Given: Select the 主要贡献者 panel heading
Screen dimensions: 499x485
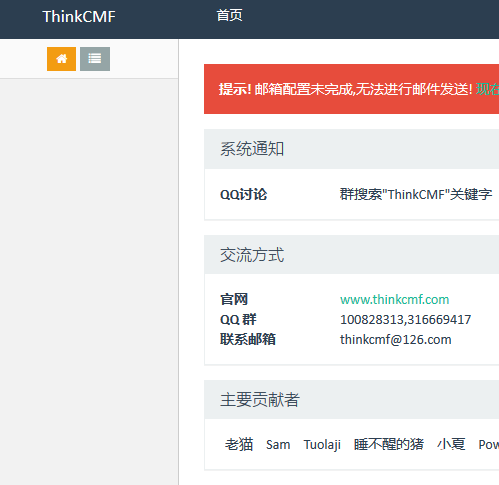Looking at the screenshot, I should pos(260,399).
